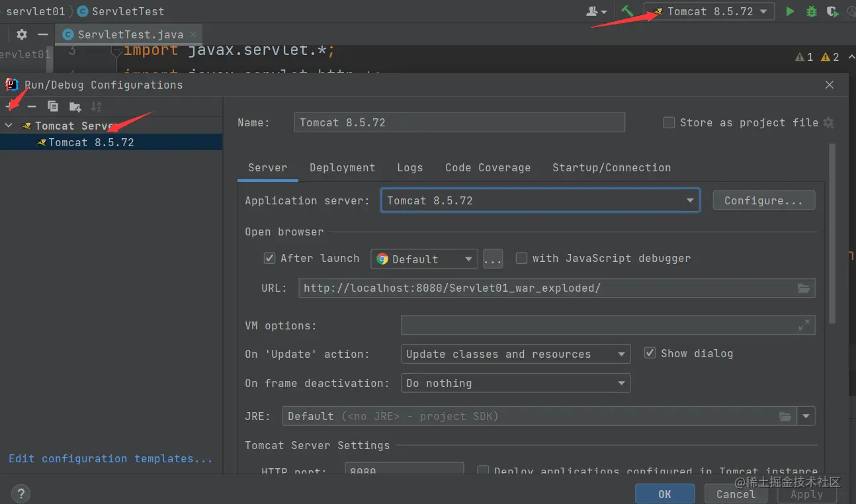Click the Configure... button

click(x=763, y=200)
